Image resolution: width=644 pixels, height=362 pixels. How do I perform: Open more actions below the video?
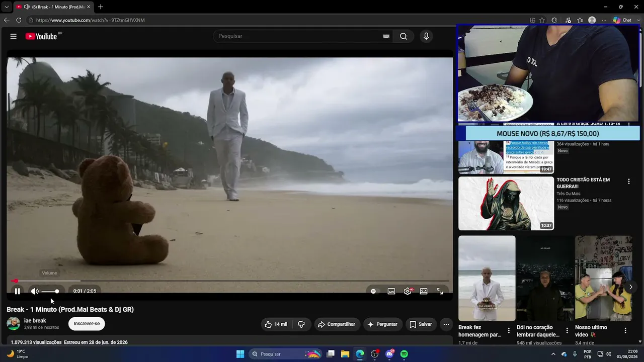pos(446,324)
